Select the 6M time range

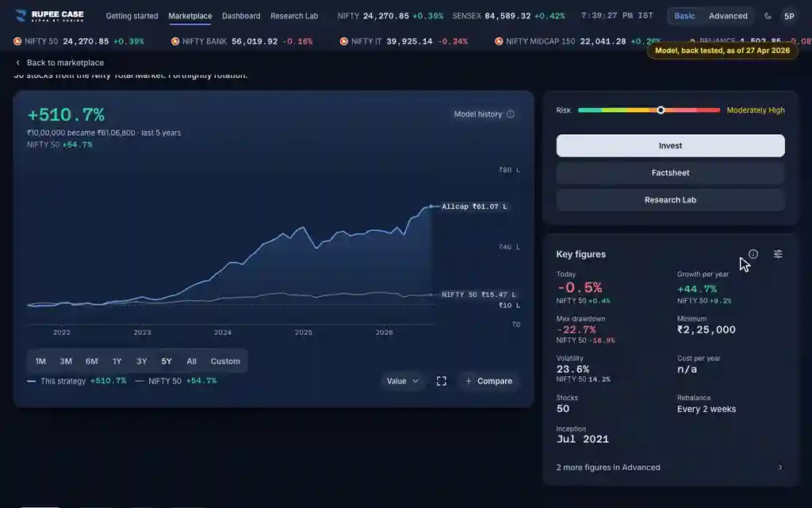pyautogui.click(x=92, y=361)
